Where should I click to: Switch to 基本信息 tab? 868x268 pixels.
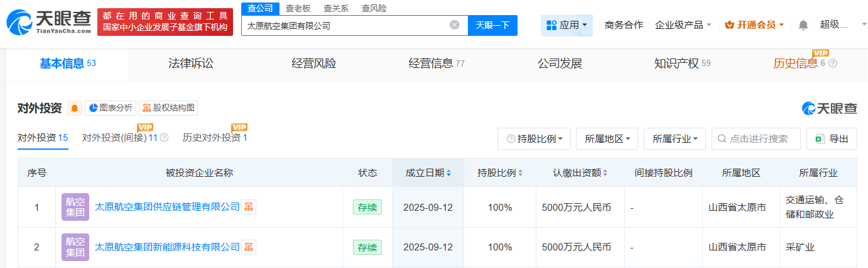pyautogui.click(x=67, y=64)
